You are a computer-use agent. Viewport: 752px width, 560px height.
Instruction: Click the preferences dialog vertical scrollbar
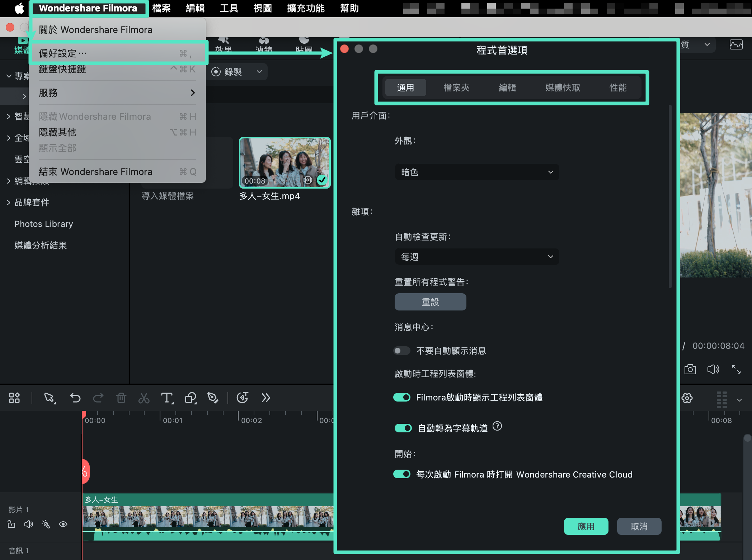click(x=670, y=196)
